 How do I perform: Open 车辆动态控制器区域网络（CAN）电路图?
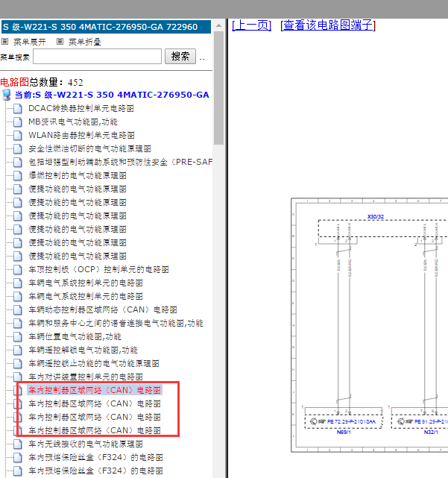103,309
